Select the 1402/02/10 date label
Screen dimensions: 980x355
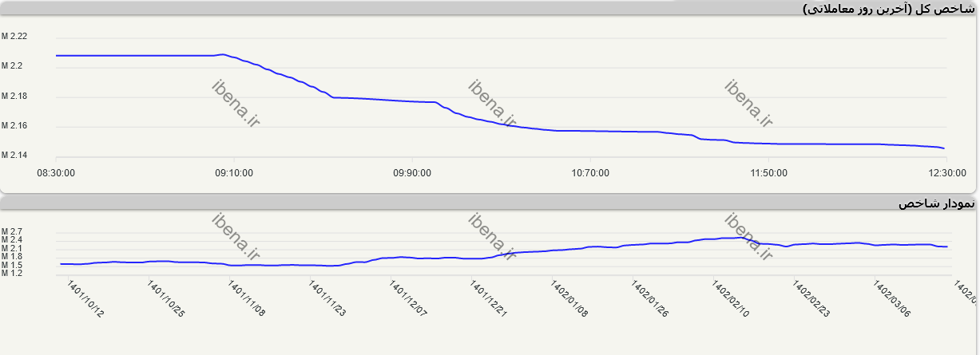pos(730,298)
